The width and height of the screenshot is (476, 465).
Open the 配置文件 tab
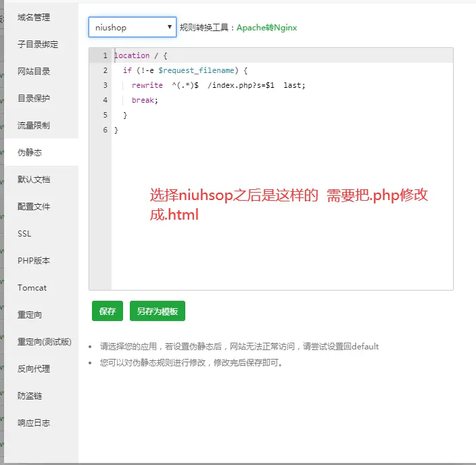[x=34, y=207]
